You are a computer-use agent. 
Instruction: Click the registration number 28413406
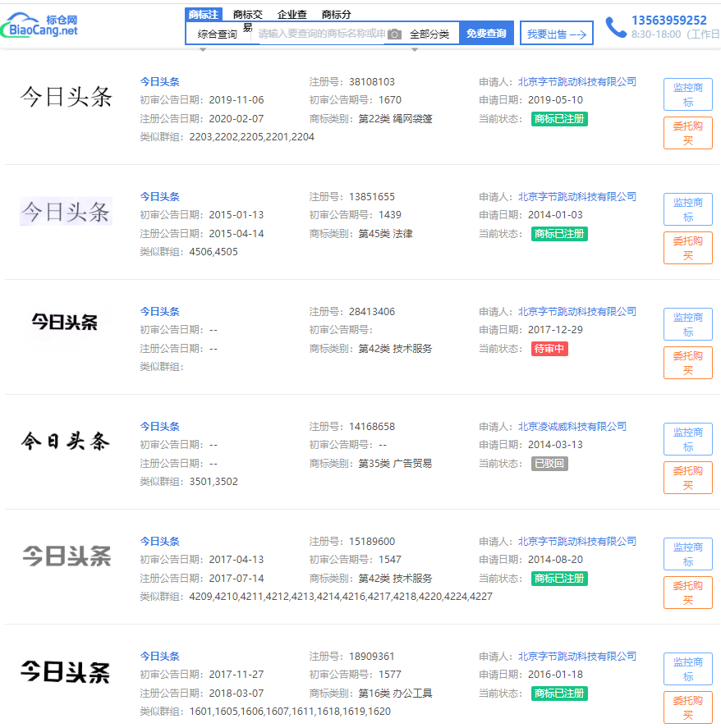click(372, 312)
